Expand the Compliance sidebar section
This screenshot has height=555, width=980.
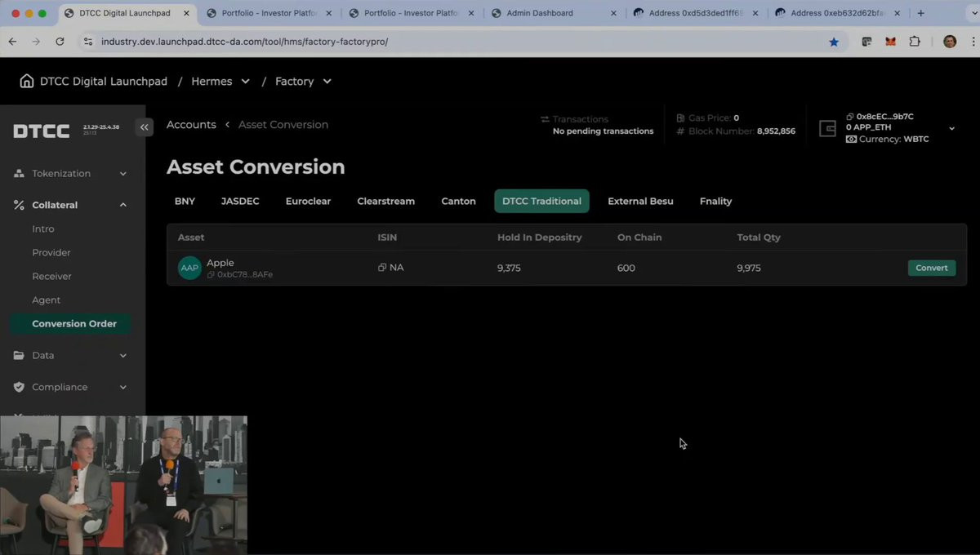point(123,388)
